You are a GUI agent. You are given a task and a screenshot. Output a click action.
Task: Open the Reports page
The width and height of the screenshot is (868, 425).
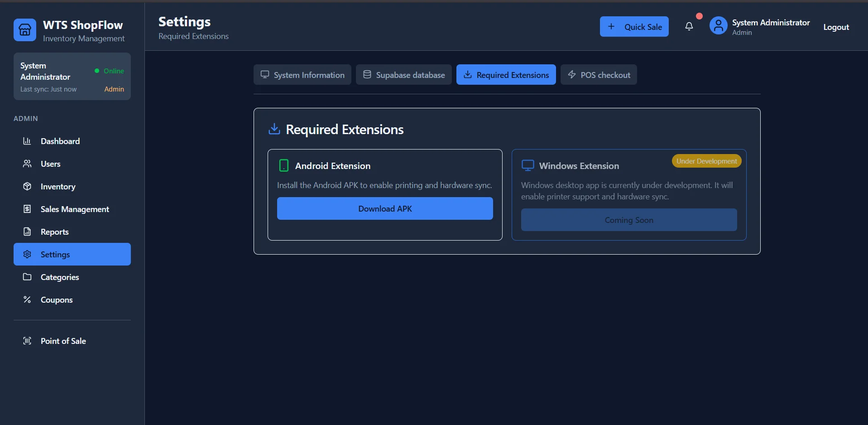pyautogui.click(x=72, y=232)
